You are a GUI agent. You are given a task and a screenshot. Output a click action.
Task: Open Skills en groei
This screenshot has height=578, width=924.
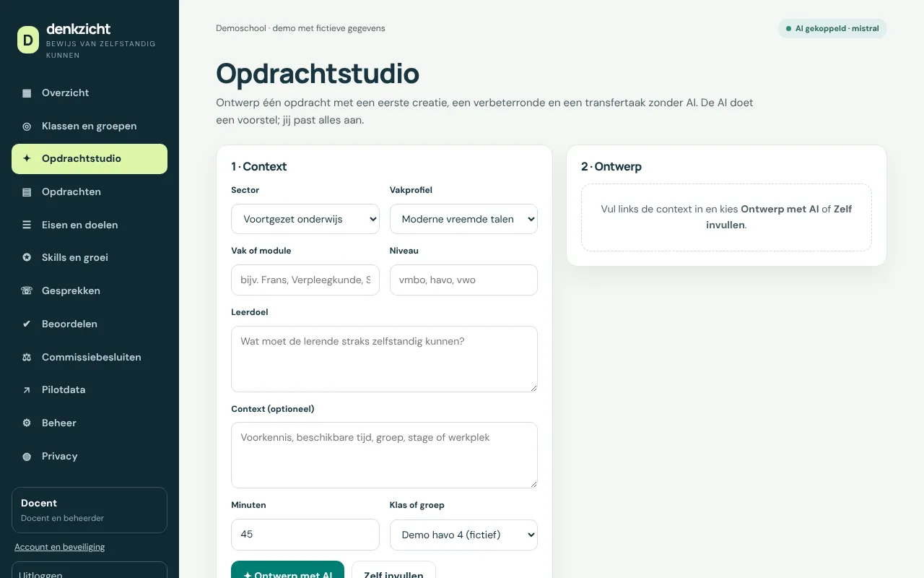pos(90,258)
